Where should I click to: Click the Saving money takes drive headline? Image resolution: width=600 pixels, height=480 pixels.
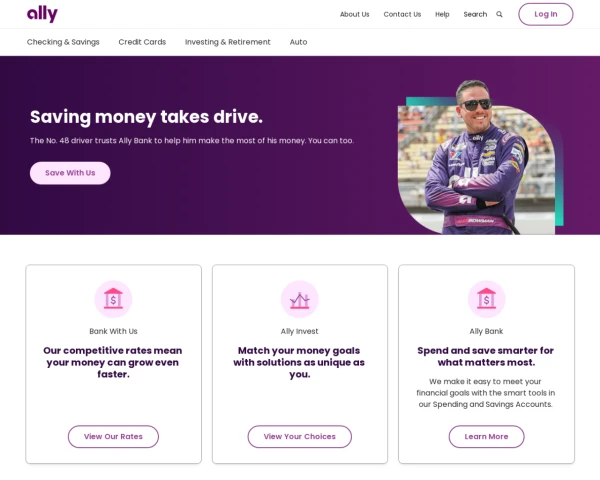click(x=147, y=117)
